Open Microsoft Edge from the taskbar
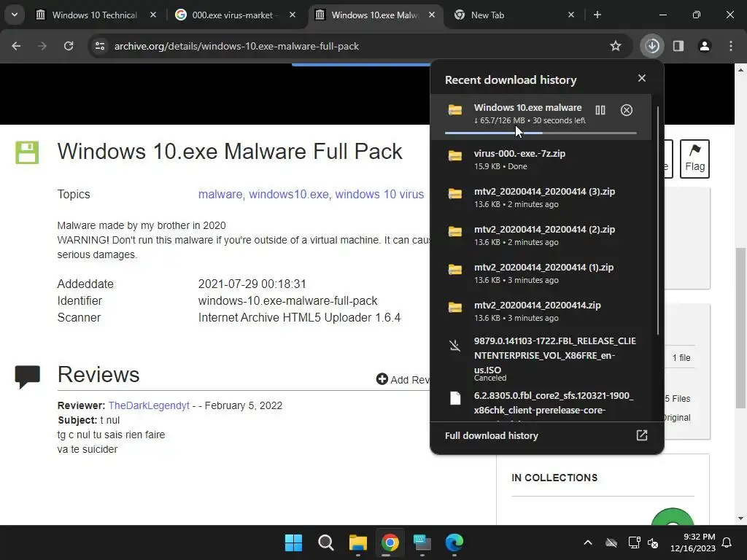This screenshot has width=747, height=560. point(454,542)
